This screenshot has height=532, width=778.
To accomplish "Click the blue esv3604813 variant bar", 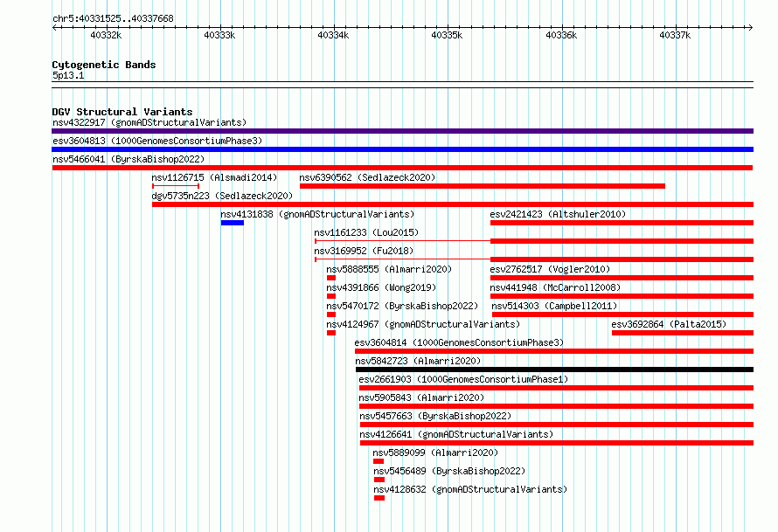I will pos(402,149).
